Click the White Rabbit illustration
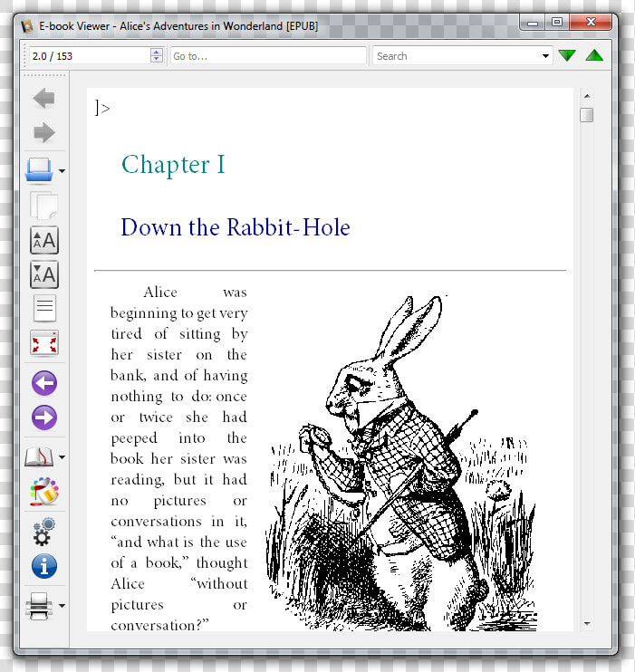This screenshot has width=635, height=672. click(x=401, y=463)
